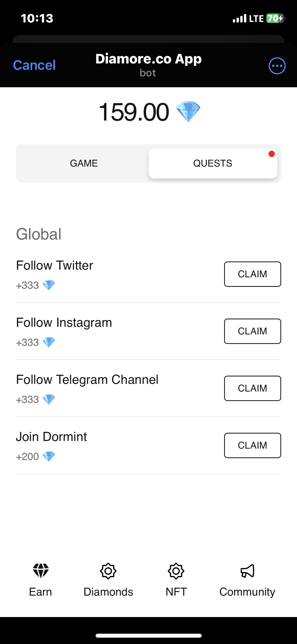Claim the Follow Twitter reward
The image size is (297, 644).
pyautogui.click(x=252, y=274)
